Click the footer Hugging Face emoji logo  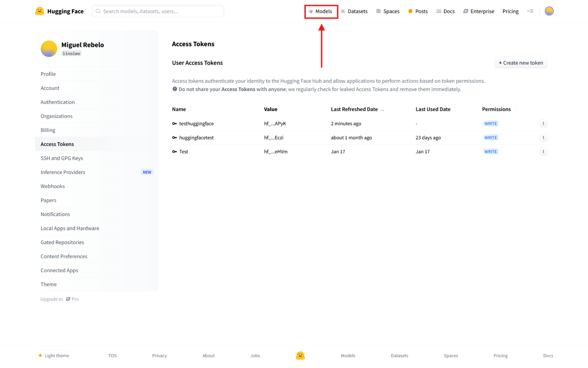(300, 355)
